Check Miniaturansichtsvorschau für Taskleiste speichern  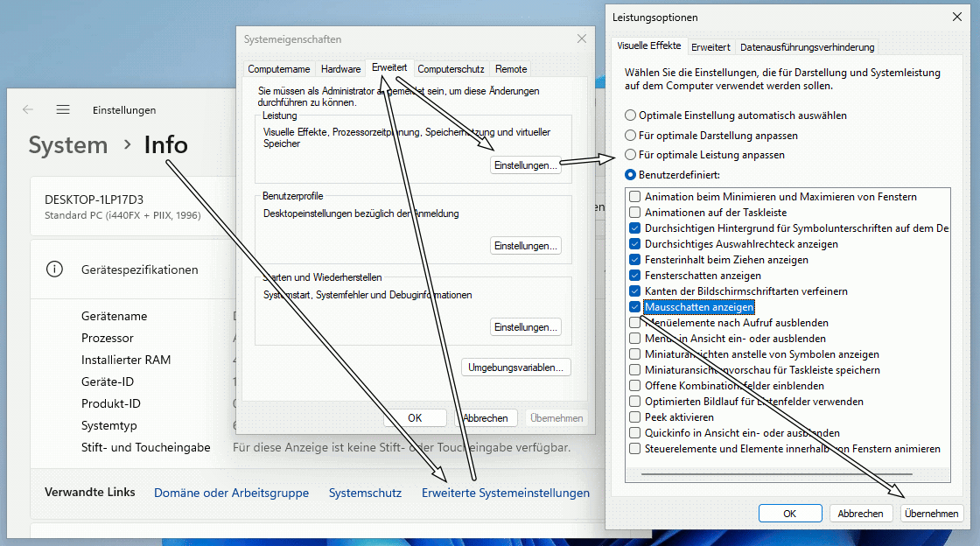pos(635,370)
